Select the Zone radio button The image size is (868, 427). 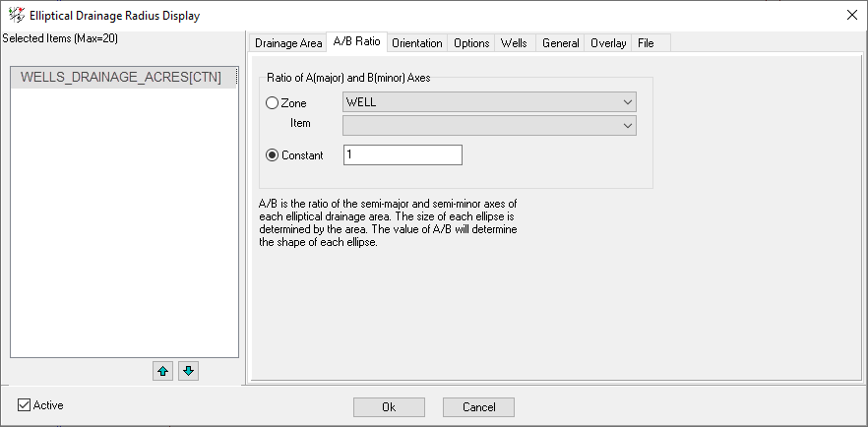pos(273,103)
